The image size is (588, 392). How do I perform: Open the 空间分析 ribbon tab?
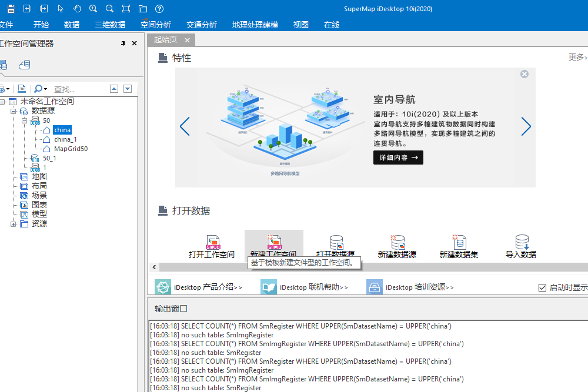click(156, 25)
